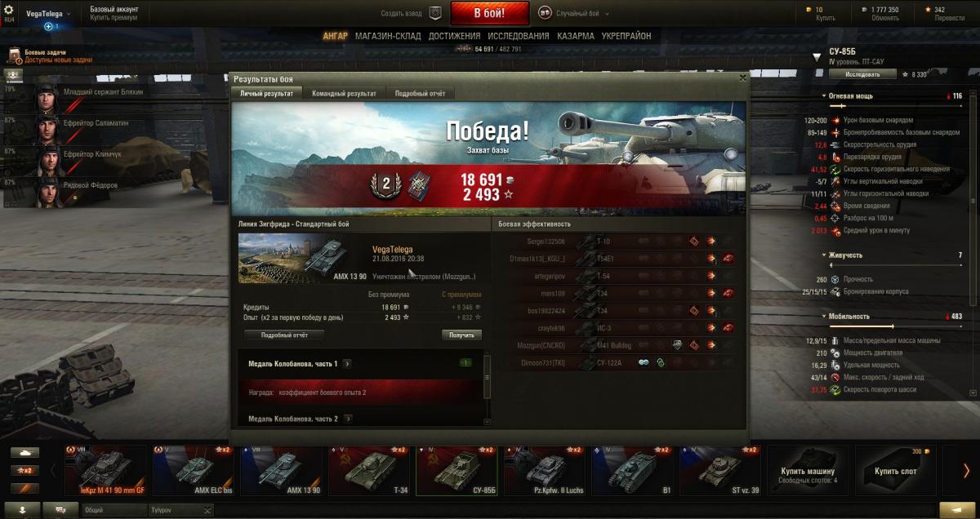This screenshot has width=980, height=519.
Task: Toggle the elite vehicles carousel filter
Action: coord(24,489)
